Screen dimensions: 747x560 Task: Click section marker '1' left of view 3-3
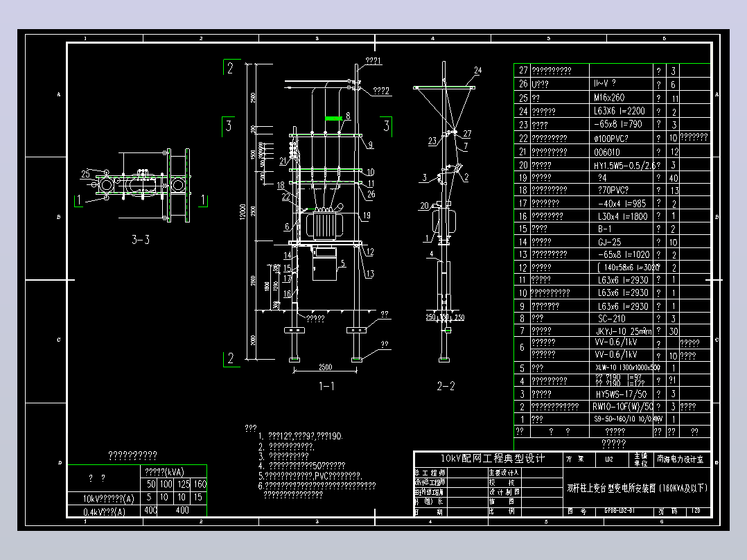(78, 200)
